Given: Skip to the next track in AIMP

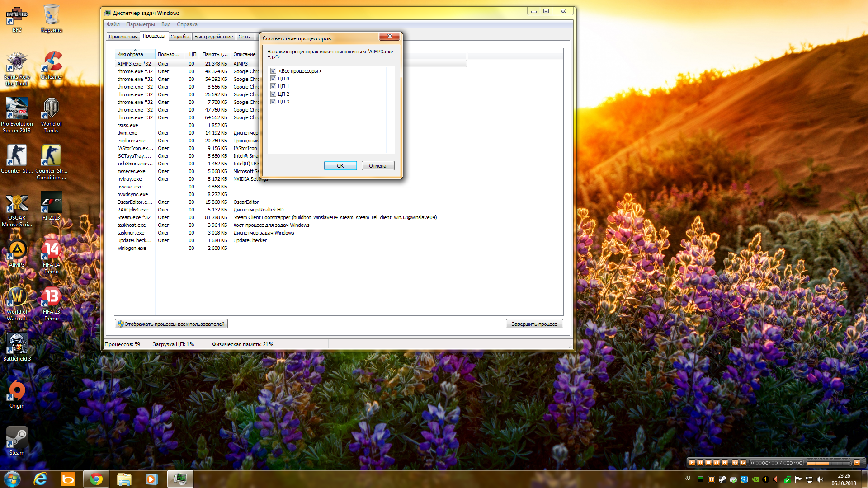Looking at the screenshot, I should coord(725,463).
